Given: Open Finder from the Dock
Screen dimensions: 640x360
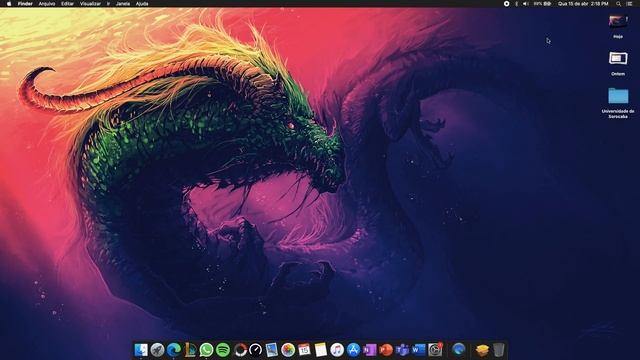Looking at the screenshot, I should 141,350.
